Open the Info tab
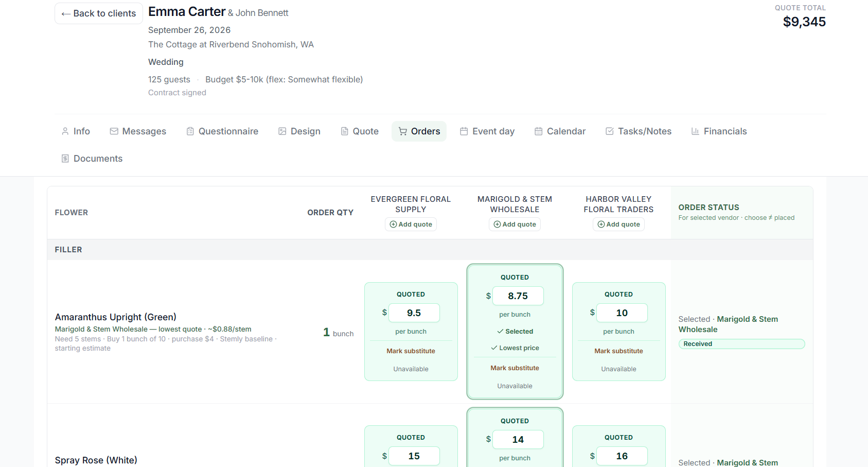868x467 pixels. pyautogui.click(x=76, y=131)
